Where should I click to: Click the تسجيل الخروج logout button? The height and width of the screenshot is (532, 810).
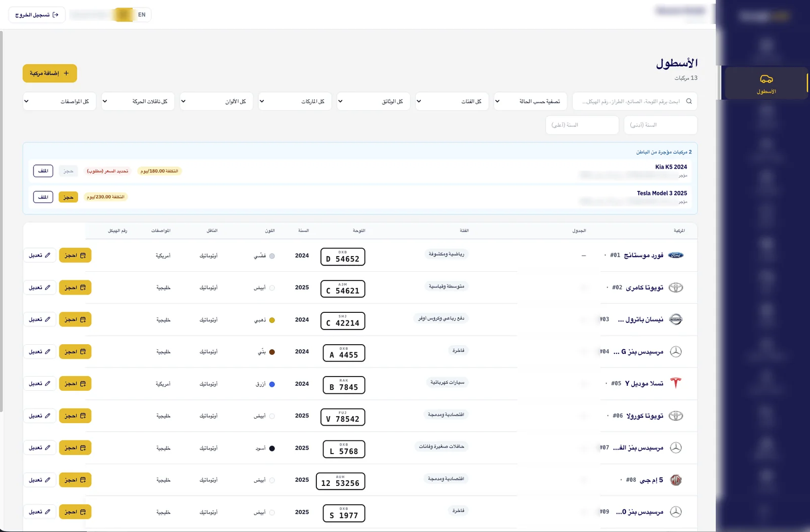click(x=37, y=15)
